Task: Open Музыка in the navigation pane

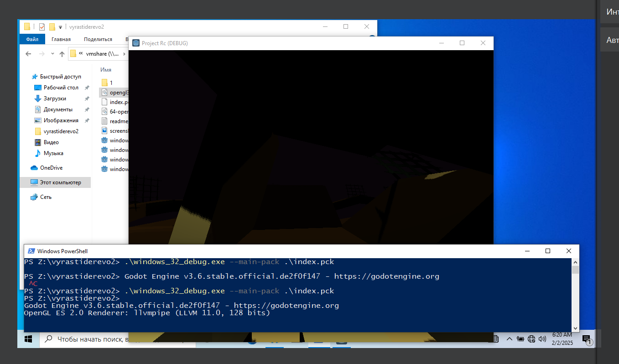Action: [53, 153]
